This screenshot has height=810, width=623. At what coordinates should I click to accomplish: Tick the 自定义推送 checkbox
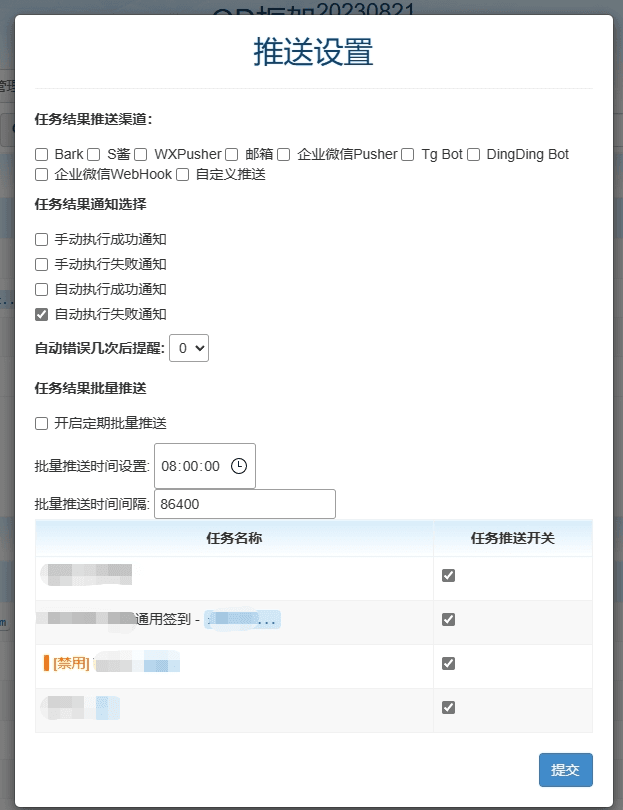coord(182,175)
